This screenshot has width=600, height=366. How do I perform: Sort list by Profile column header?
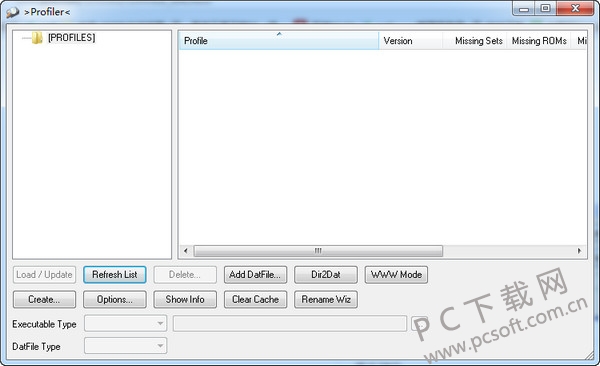coord(279,41)
